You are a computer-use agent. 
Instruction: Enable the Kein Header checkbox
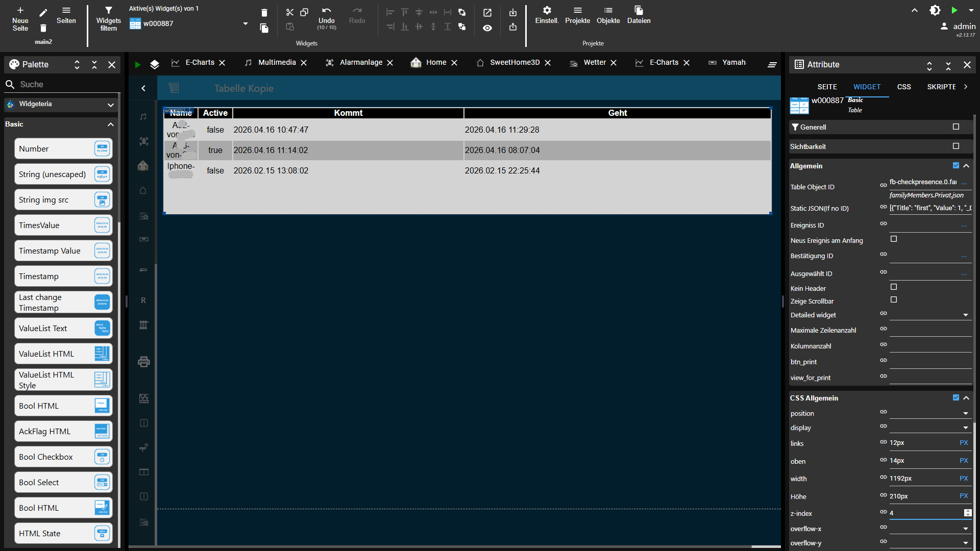894,287
